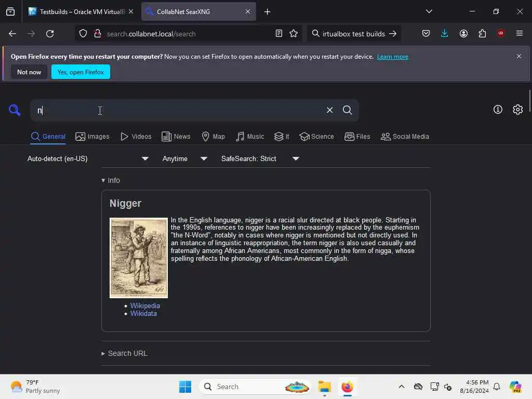The image size is (532, 399).
Task: Switch to Music search category
Action: coord(250,137)
